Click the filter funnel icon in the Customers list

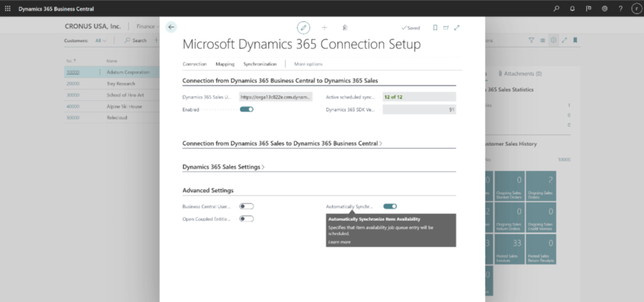tap(531, 40)
